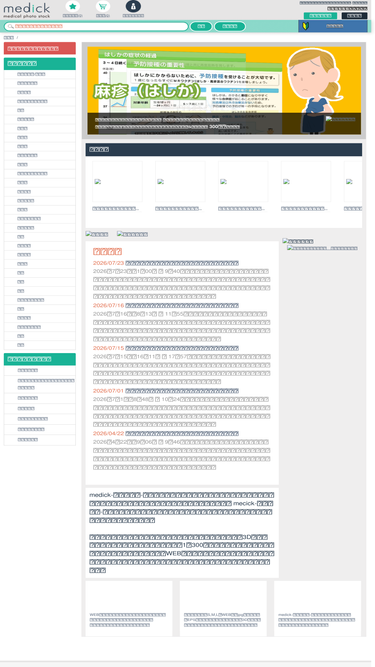This screenshot has width=375, height=667.
Task: Open the news headline dated 2026/07/01
Action: 182,391
